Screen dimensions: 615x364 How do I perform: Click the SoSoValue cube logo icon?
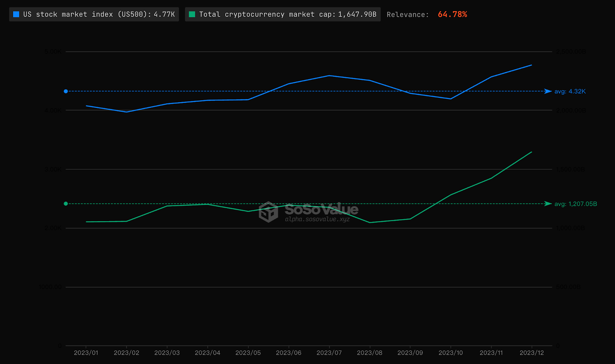(x=268, y=212)
